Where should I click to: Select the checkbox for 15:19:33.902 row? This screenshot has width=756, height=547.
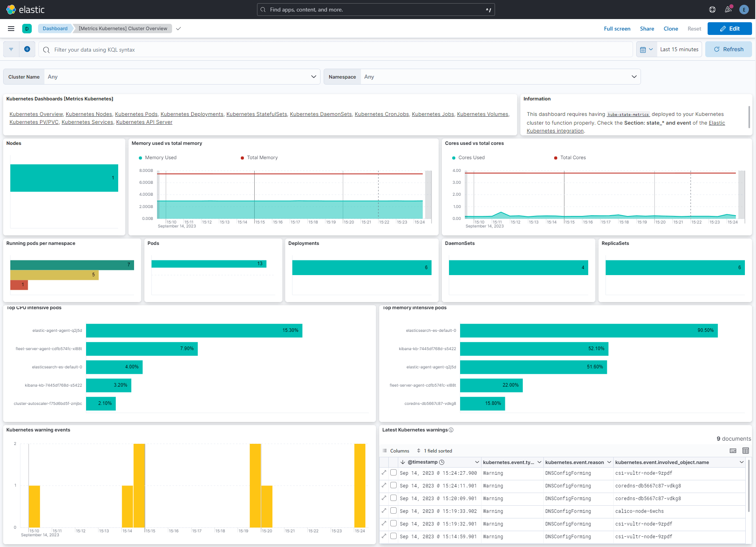(393, 511)
